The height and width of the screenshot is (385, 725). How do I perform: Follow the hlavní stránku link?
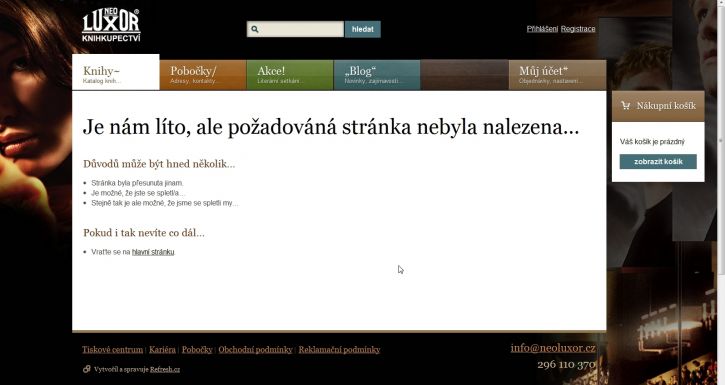pyautogui.click(x=153, y=252)
